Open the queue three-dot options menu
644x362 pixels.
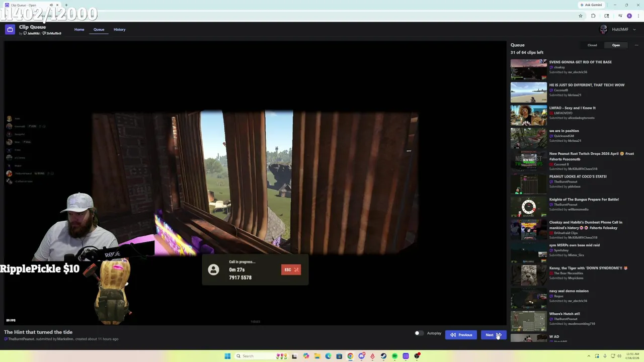(636, 45)
